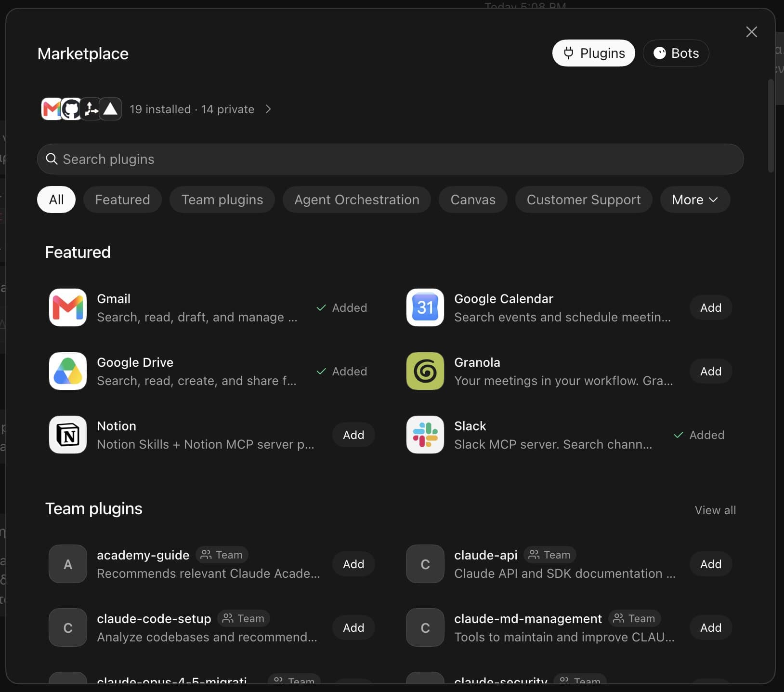784x692 pixels.
Task: Add the Google Calendar plugin
Action: 711,307
